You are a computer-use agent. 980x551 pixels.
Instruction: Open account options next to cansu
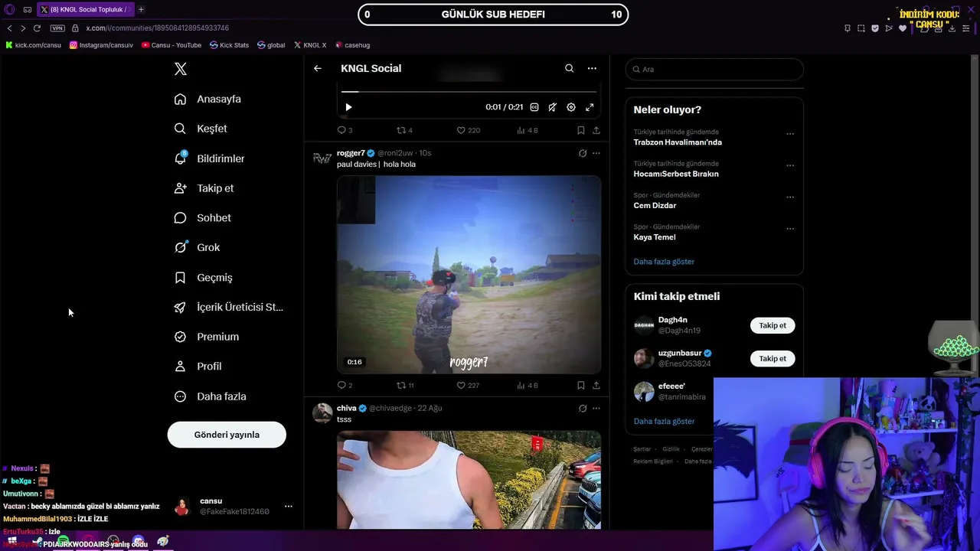pyautogui.click(x=289, y=506)
